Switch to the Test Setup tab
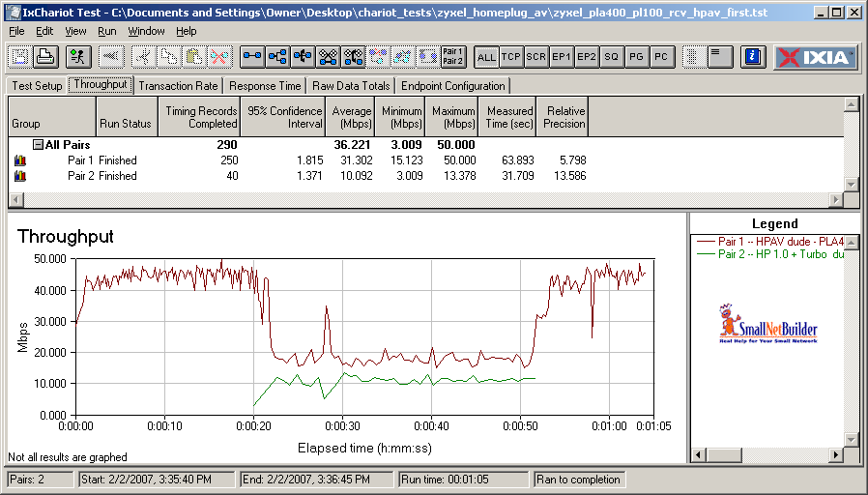Image resolution: width=868 pixels, height=495 pixels. [37, 86]
